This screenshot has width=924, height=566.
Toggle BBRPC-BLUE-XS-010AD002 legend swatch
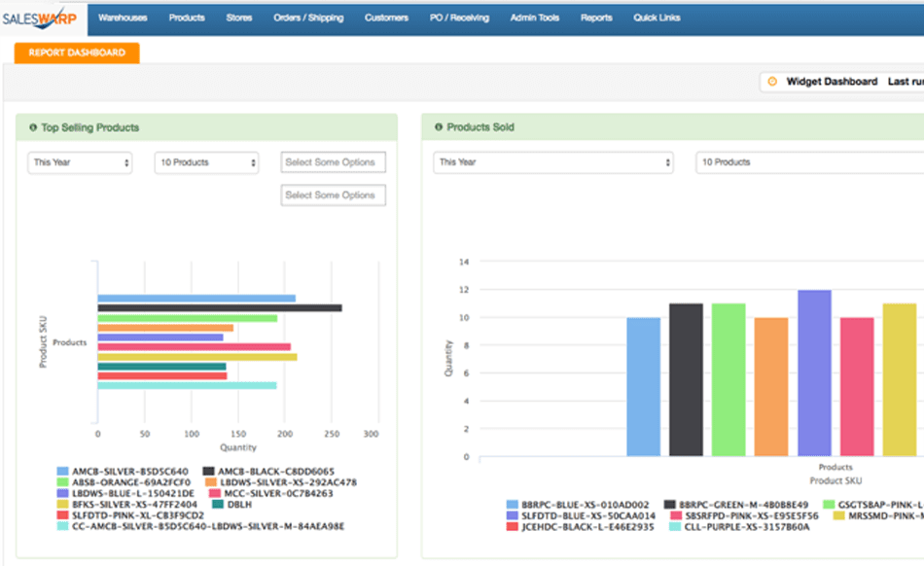[x=512, y=505]
